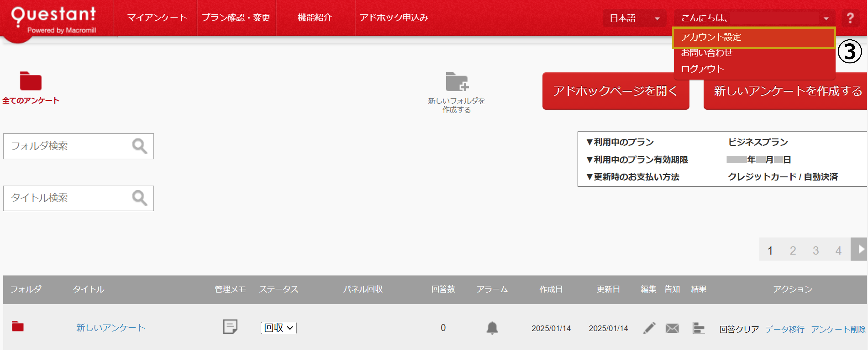Click 回答クリア action

coord(739,329)
